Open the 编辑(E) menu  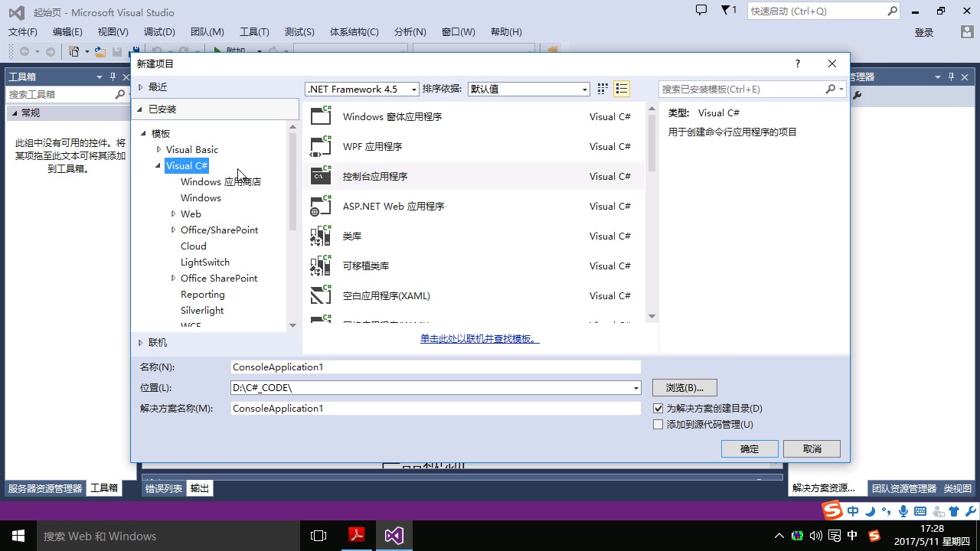67,31
